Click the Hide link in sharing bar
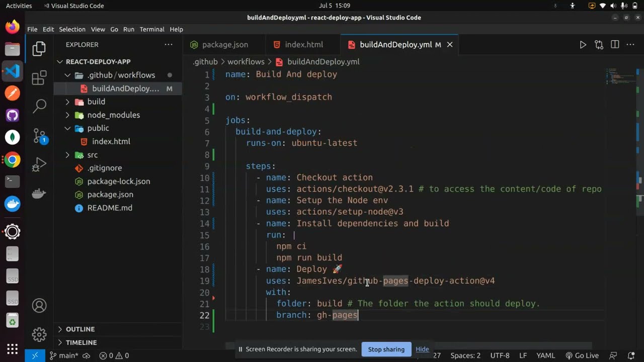Image resolution: width=644 pixels, height=362 pixels. (422, 349)
